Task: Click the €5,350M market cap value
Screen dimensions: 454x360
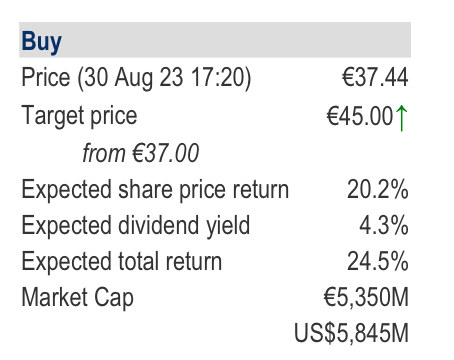Action: [x=366, y=297]
